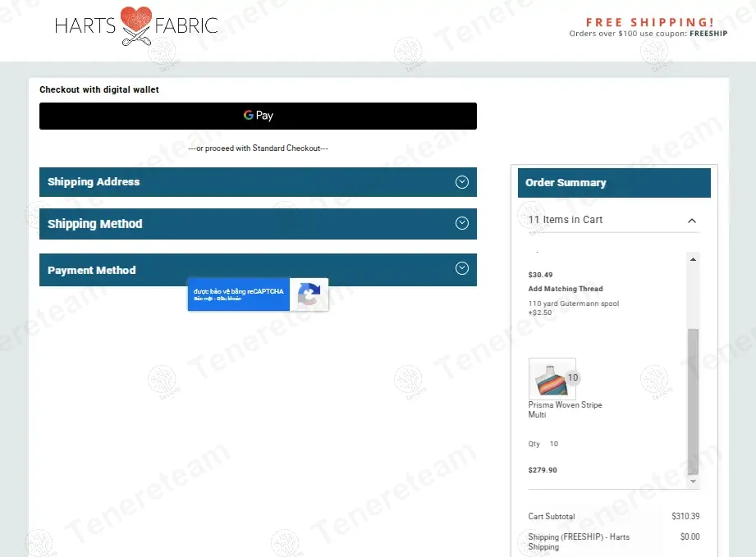756x557 pixels.
Task: Click the FREE SHIPPING! promo banner
Action: 649,22
